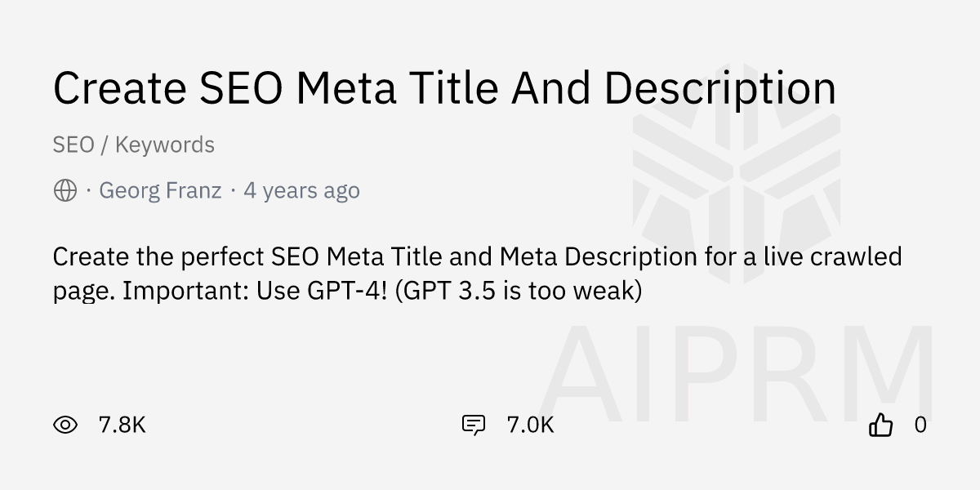Viewport: 980px width, 490px height.
Task: Click the eye views icon
Action: 65,425
